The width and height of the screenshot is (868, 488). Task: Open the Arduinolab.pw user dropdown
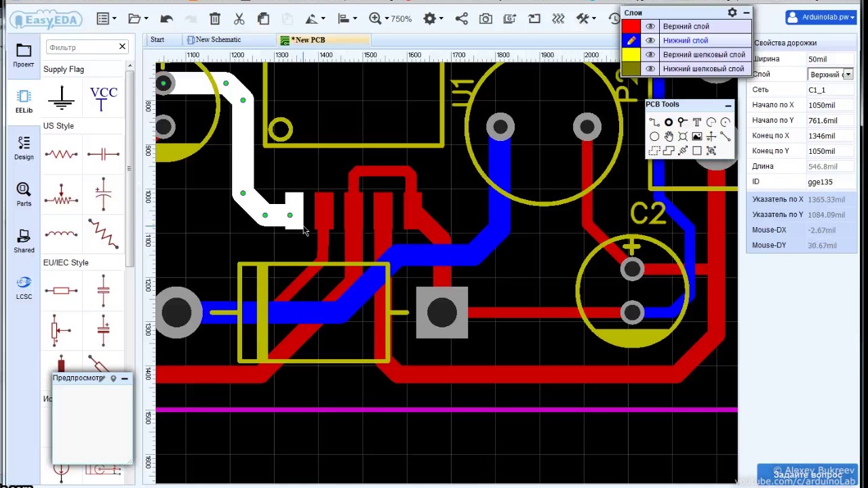[x=821, y=17]
